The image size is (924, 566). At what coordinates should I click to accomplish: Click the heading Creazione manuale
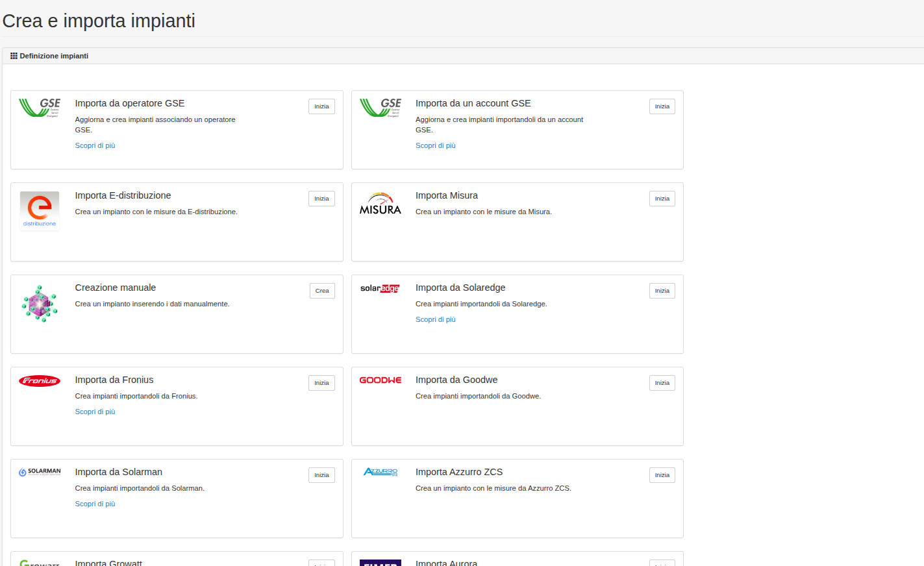point(116,288)
